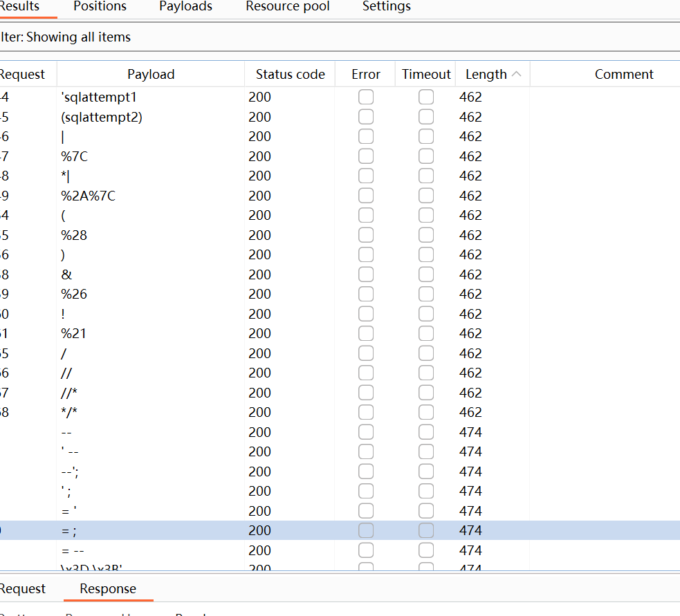Sort by the Timeout column header
The height and width of the screenshot is (616, 680).
(x=426, y=74)
